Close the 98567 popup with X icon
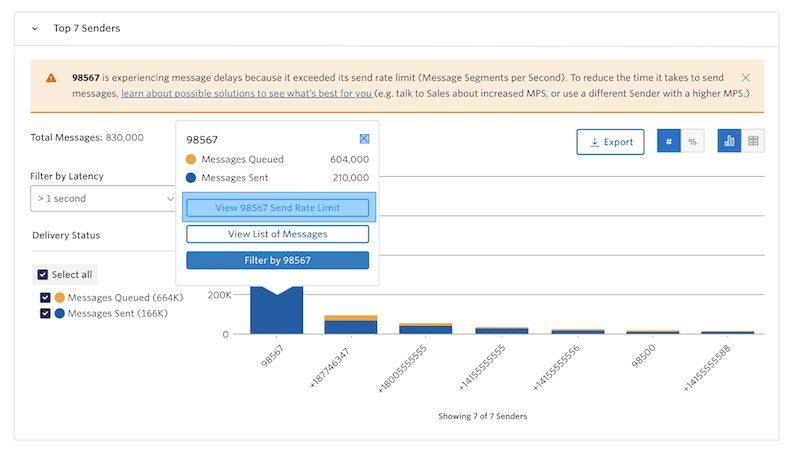This screenshot has width=800, height=450. (x=364, y=139)
